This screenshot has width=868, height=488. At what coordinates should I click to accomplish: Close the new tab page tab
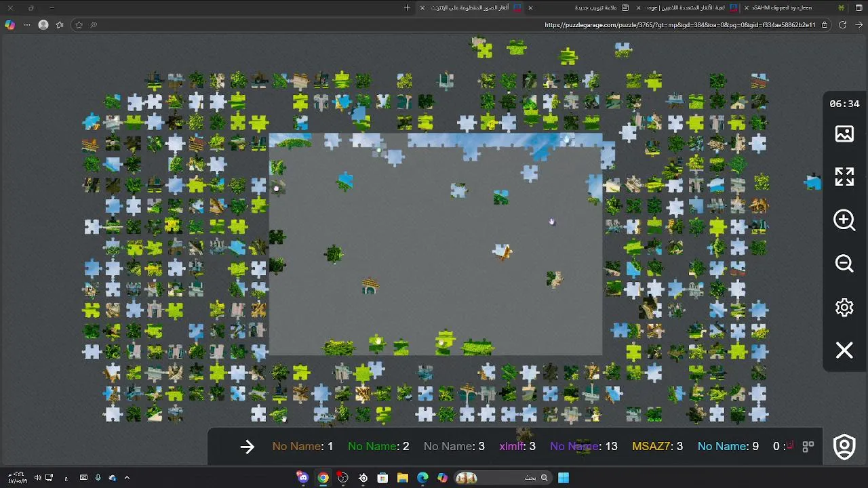point(530,7)
